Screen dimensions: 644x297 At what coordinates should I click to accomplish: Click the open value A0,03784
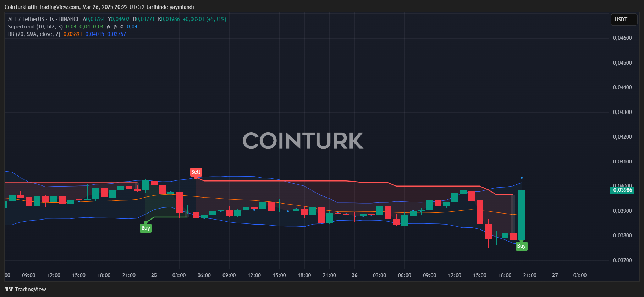[94, 19]
